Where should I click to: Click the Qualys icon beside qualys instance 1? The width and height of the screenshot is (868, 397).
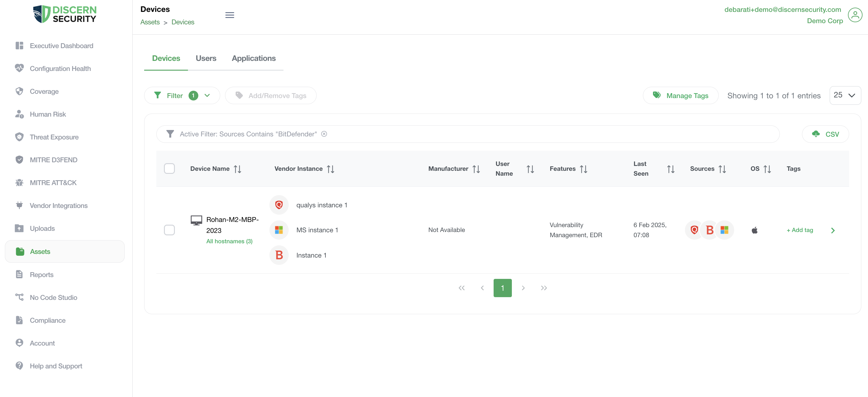279,205
